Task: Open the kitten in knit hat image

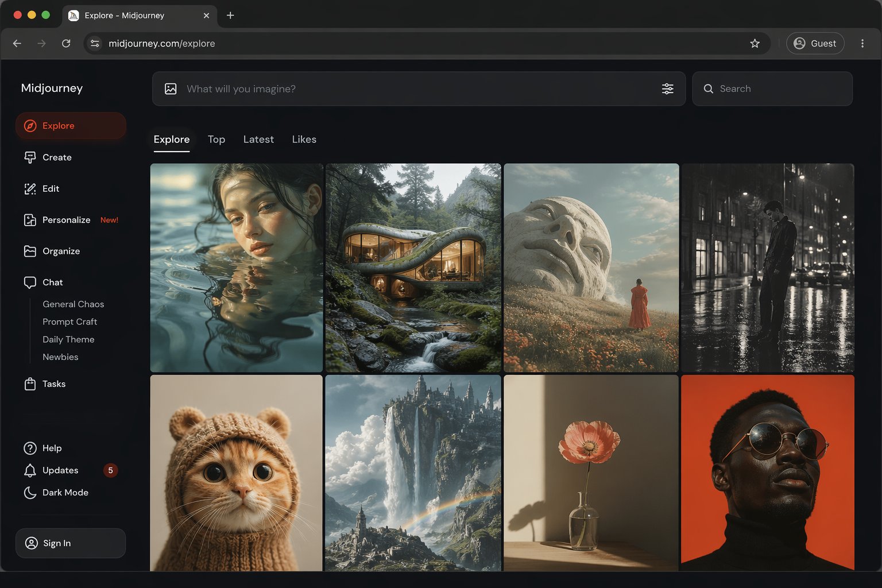Action: pos(237,473)
